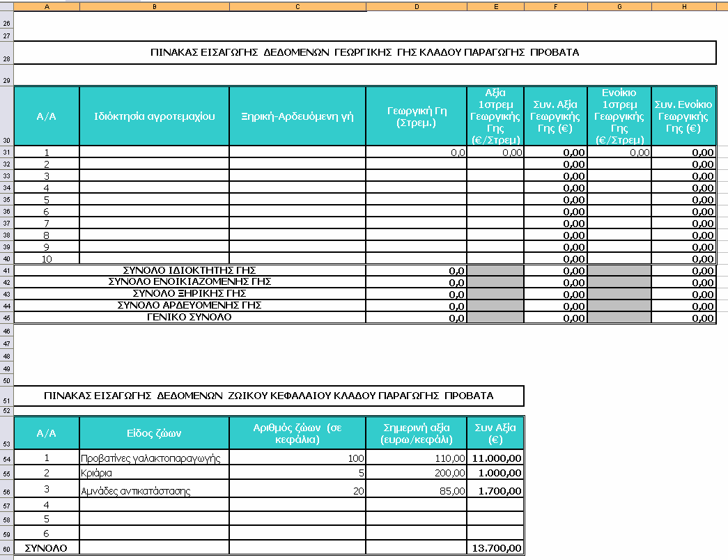Select animal count 100
Screen dimensions: 728x560
pyautogui.click(x=297, y=458)
